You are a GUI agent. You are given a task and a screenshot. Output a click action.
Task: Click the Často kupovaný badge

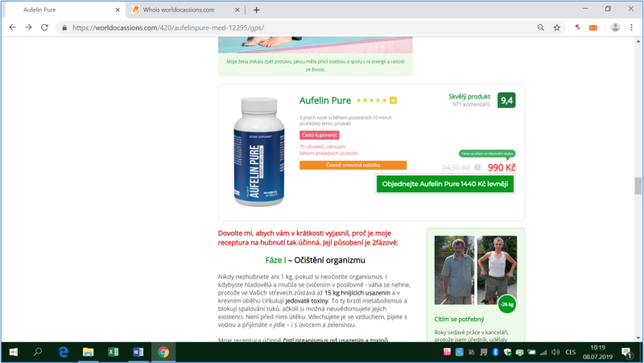pos(319,134)
